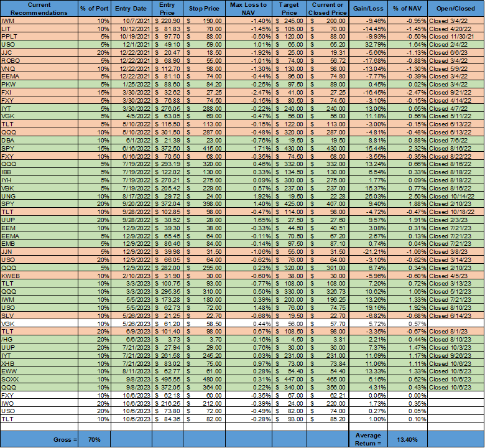
Task: Select the DBA ticker cell
Action: tap(39, 140)
